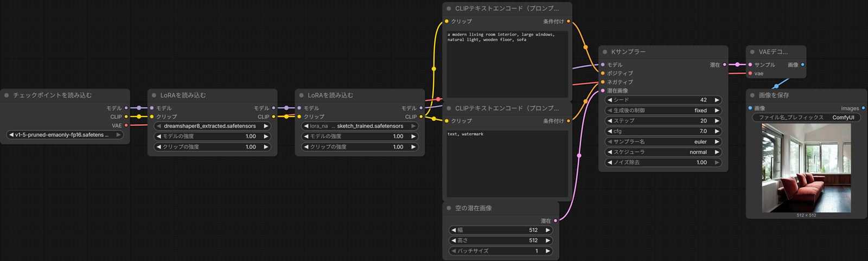The height and width of the screenshot is (261, 868).
Task: Click the 空の潜在画像 node title
Action: 474,208
